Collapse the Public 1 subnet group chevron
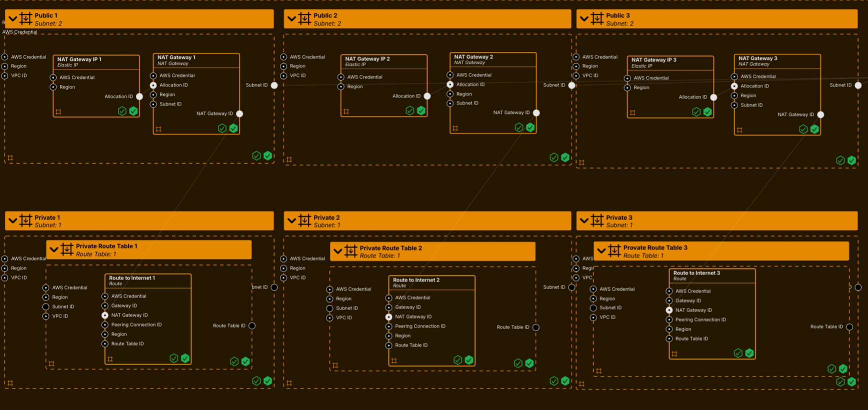868x410 pixels. point(12,19)
